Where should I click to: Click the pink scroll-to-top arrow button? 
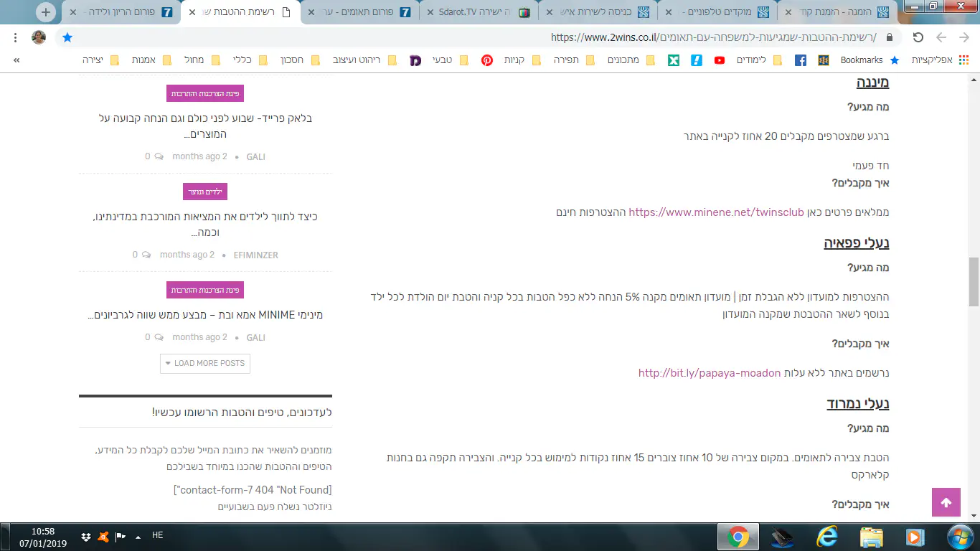(946, 502)
